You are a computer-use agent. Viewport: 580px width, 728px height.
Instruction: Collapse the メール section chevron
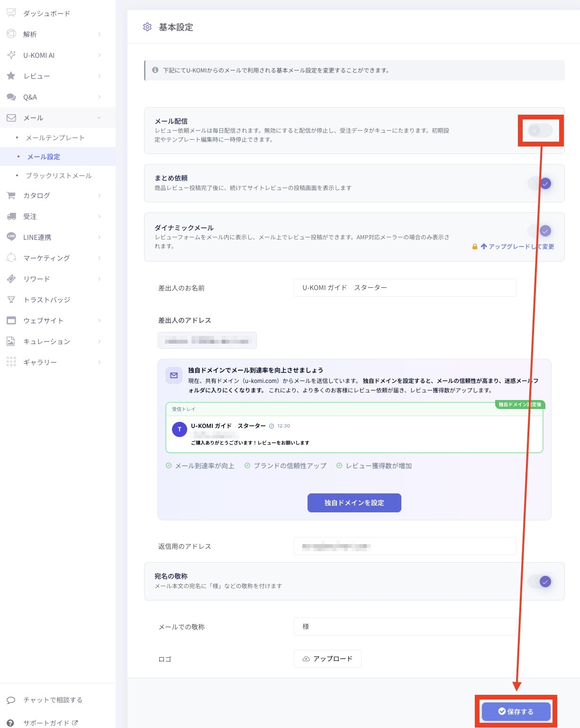point(99,118)
